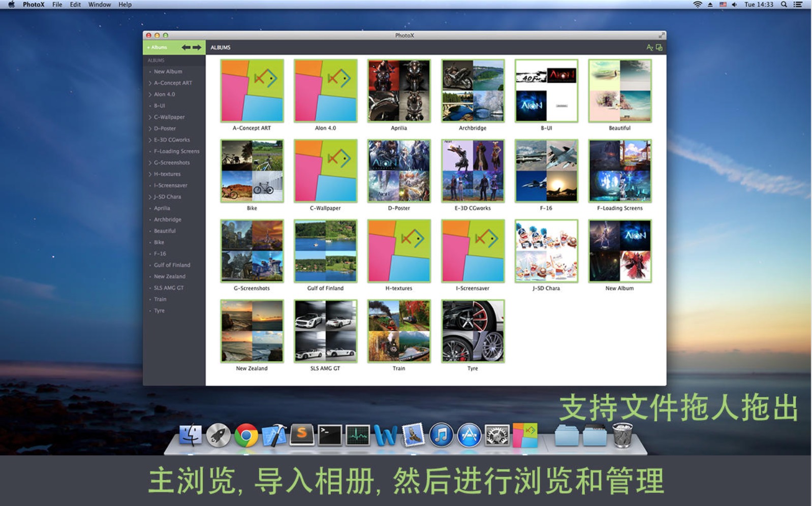Open the Trash in the Dock
This screenshot has height=506, width=812.
point(622,435)
